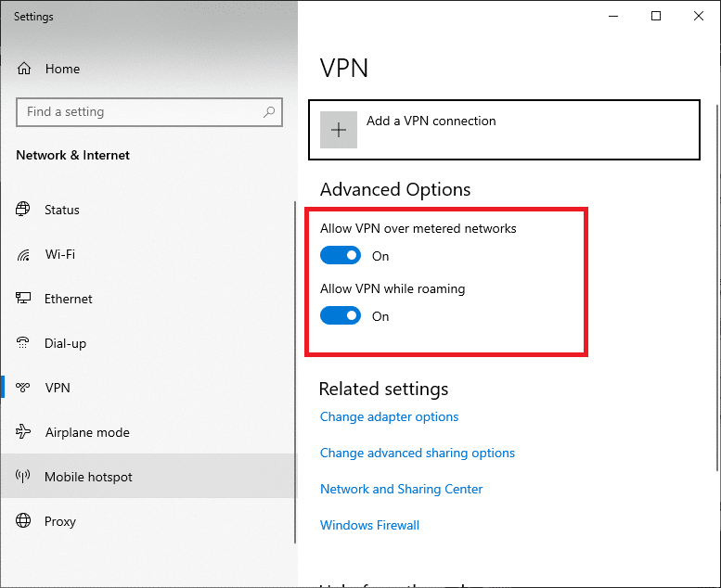Disable Allow VPN over metered networks

[x=341, y=255]
